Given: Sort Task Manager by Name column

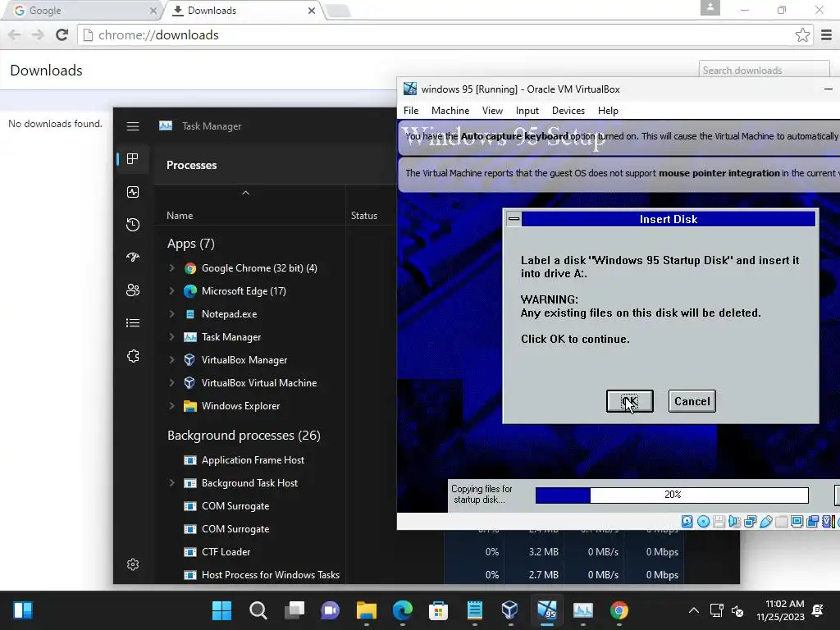Looking at the screenshot, I should click(180, 216).
